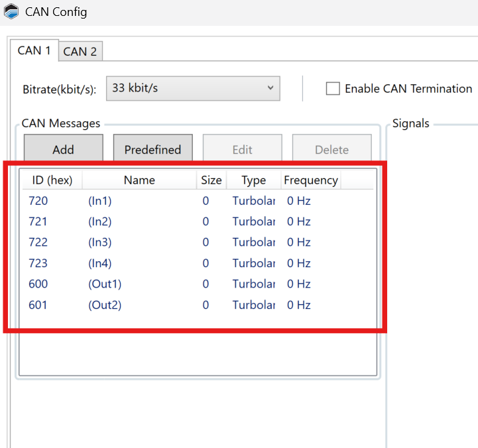Switch to the CAN 2 tab
The image size is (478, 448).
click(x=80, y=52)
